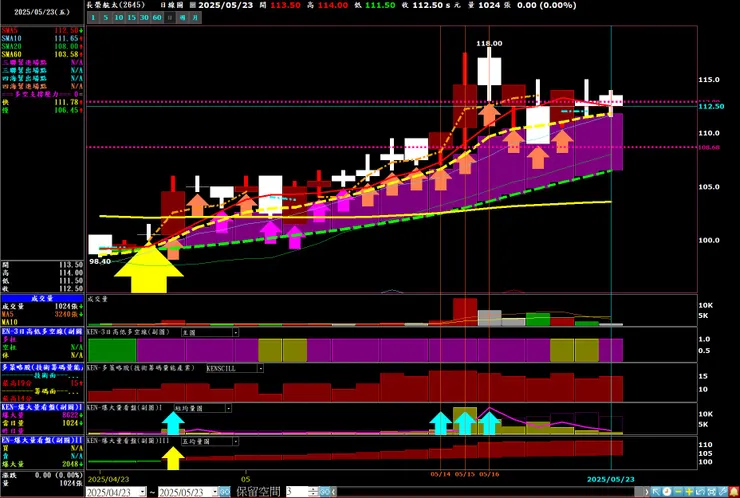Viewport: 740px width, 498px height.
Task: Select the 成交量 panel header
Action: [x=42, y=298]
